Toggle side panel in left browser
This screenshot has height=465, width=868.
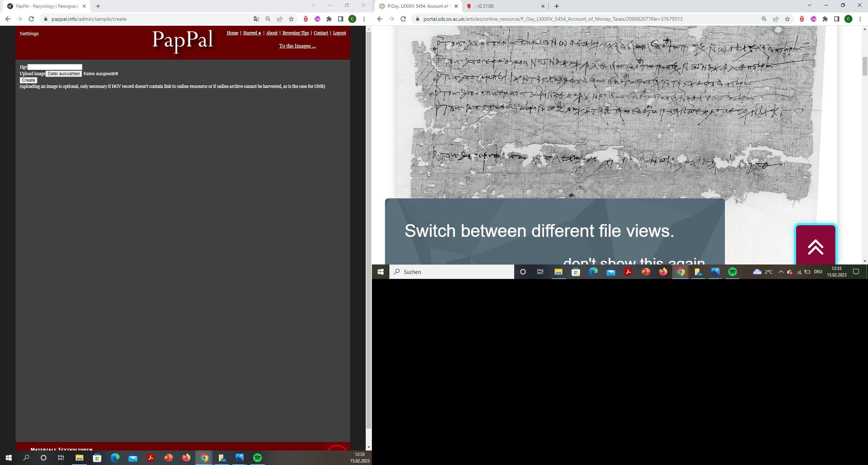point(341,19)
